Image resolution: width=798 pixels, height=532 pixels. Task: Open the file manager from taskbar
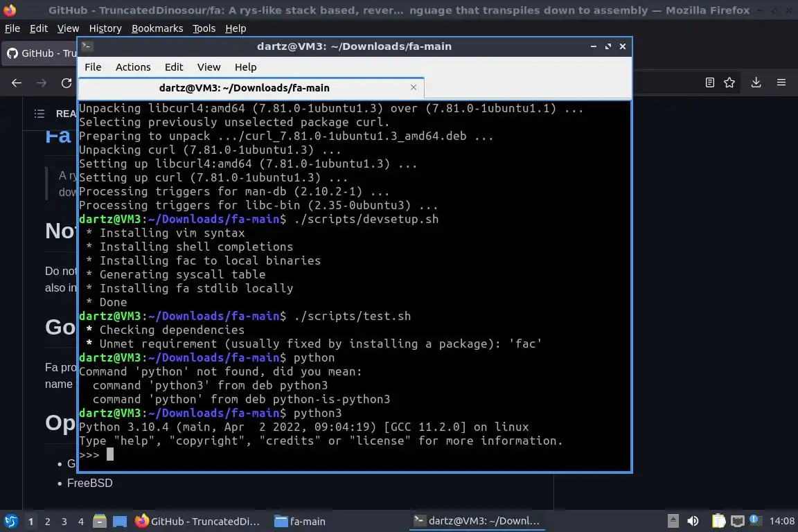pyautogui.click(x=100, y=521)
